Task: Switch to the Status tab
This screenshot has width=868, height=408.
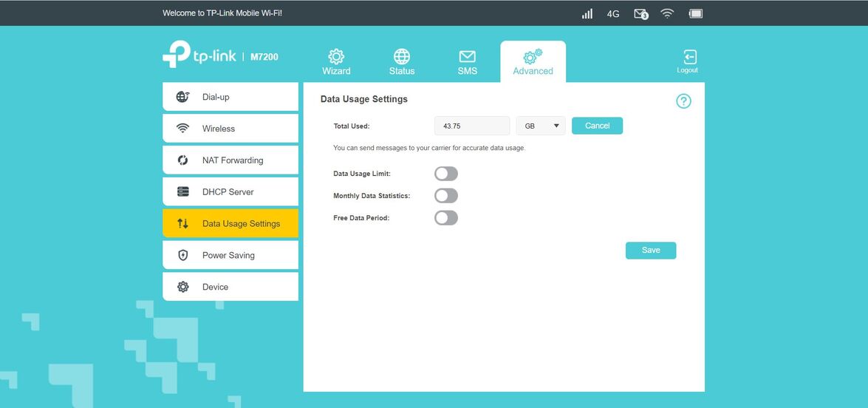Action: pyautogui.click(x=402, y=61)
